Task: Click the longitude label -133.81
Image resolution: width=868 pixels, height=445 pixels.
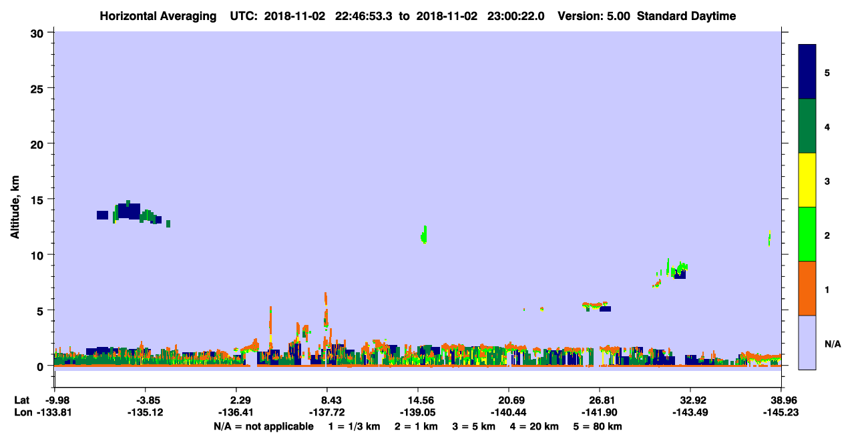Action: [x=55, y=413]
